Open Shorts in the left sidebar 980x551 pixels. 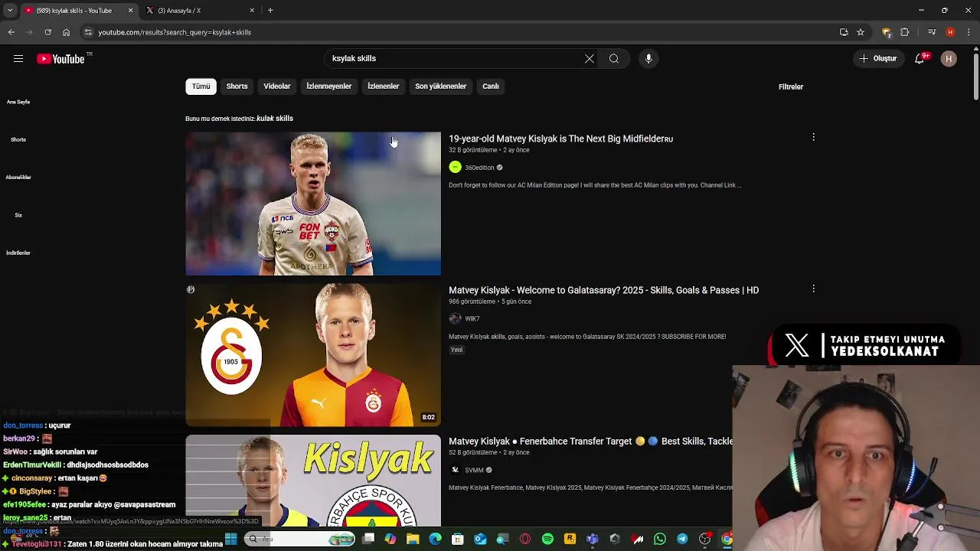pyautogui.click(x=18, y=139)
